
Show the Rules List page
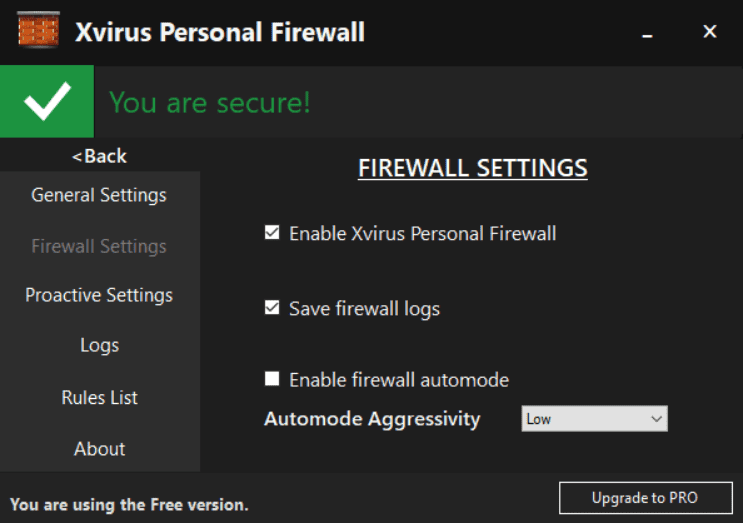99,397
